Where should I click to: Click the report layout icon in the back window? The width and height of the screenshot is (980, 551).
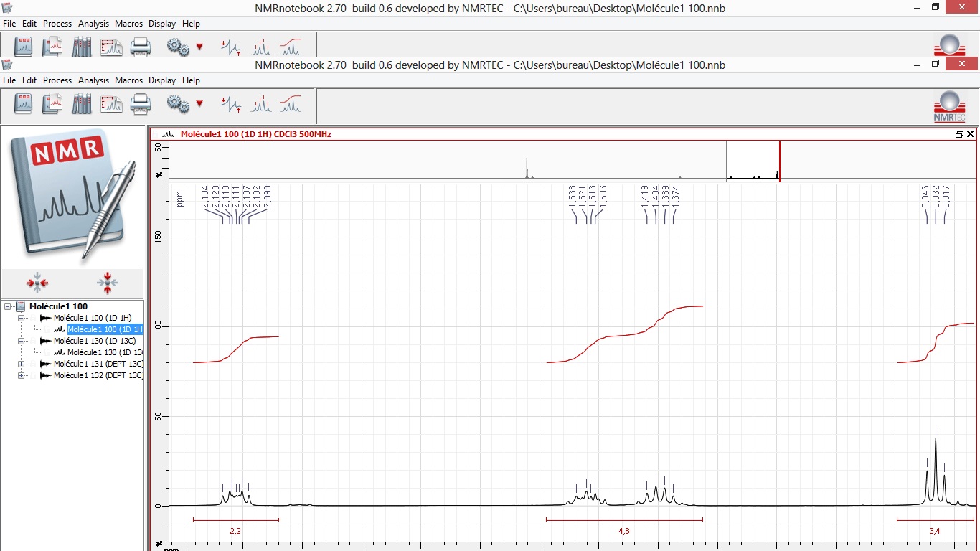pos(111,47)
